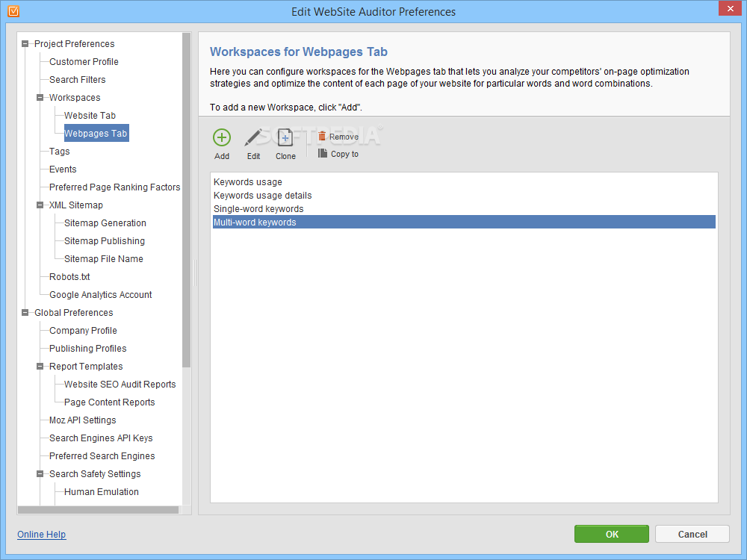Select Search Filters in the tree

(x=77, y=80)
